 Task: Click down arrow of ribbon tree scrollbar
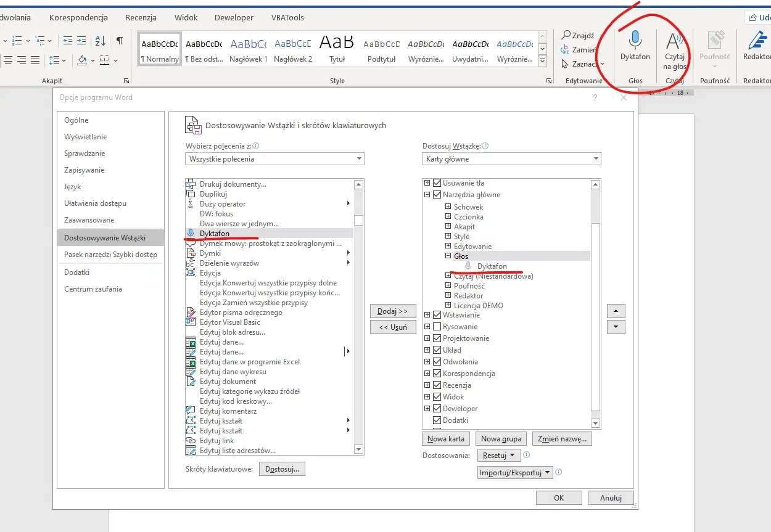(595, 424)
